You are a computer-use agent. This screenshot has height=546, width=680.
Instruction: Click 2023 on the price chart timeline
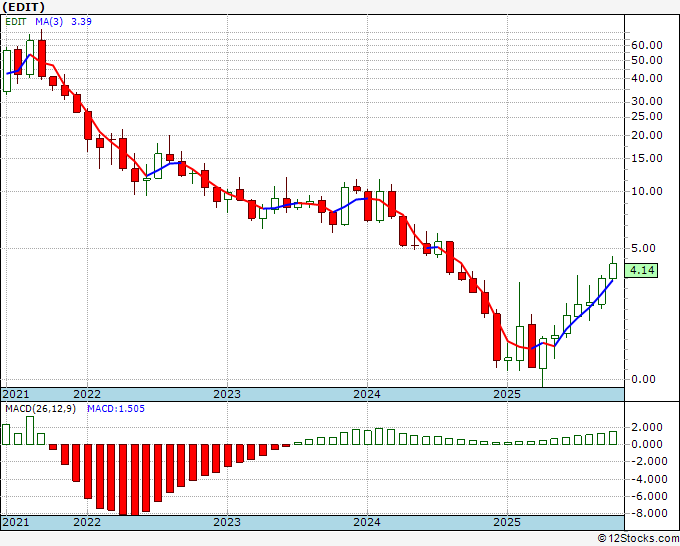point(227,394)
